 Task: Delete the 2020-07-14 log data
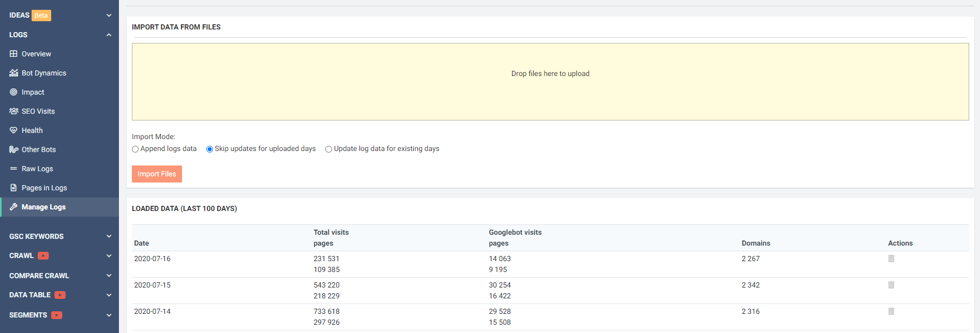point(891,311)
